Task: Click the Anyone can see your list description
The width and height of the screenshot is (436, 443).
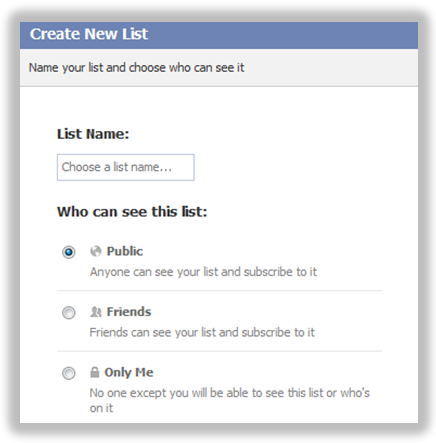Action: [x=203, y=272]
